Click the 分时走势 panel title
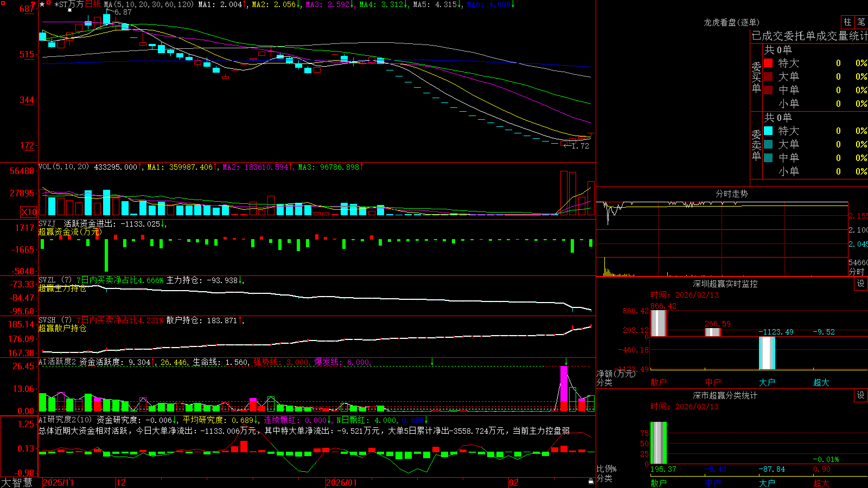868x488 pixels. 731,194
